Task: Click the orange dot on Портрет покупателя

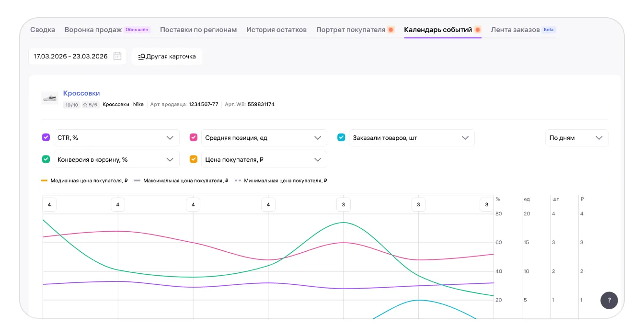Action: pos(391,30)
